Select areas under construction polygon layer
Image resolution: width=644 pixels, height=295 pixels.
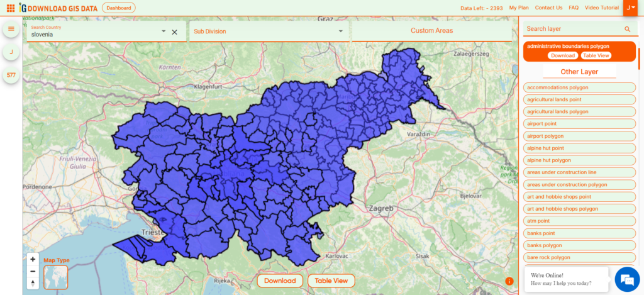pyautogui.click(x=579, y=184)
